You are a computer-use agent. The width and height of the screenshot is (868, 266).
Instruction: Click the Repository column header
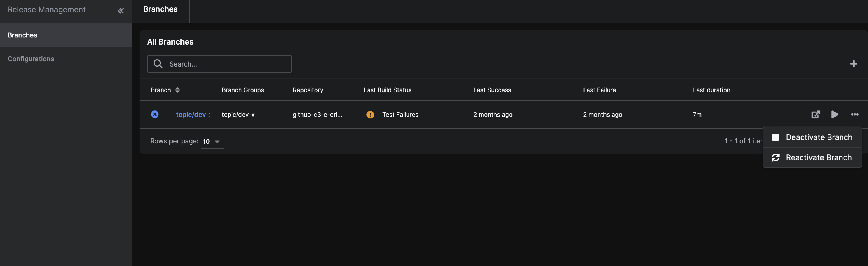[308, 90]
